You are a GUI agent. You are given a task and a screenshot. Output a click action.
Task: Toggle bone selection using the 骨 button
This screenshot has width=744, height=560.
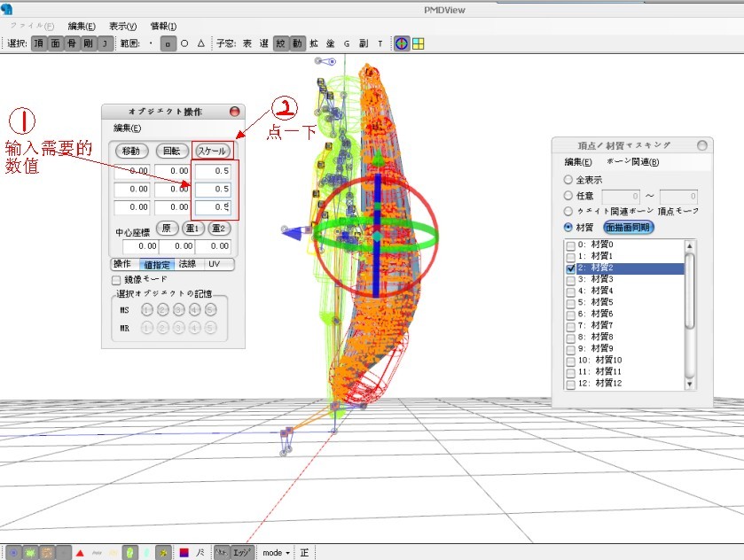click(x=71, y=43)
